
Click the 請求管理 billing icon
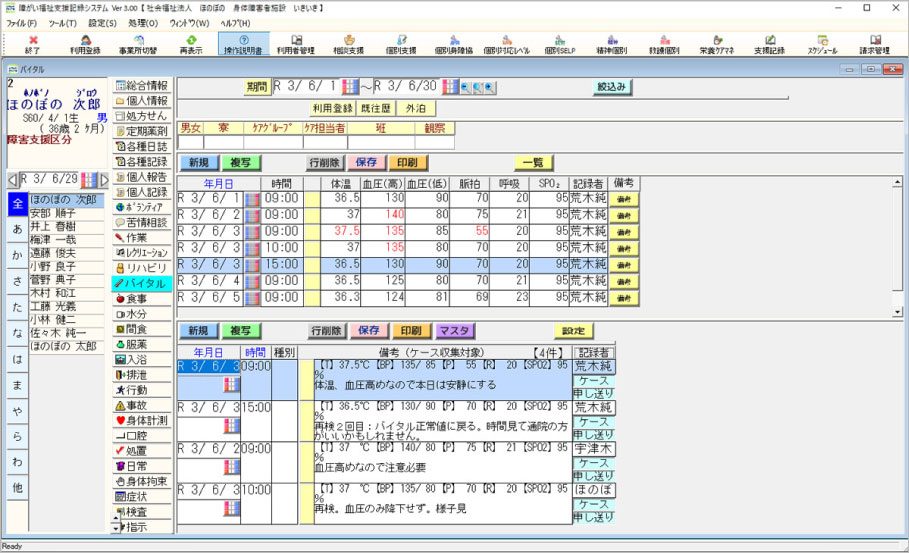pos(875,44)
